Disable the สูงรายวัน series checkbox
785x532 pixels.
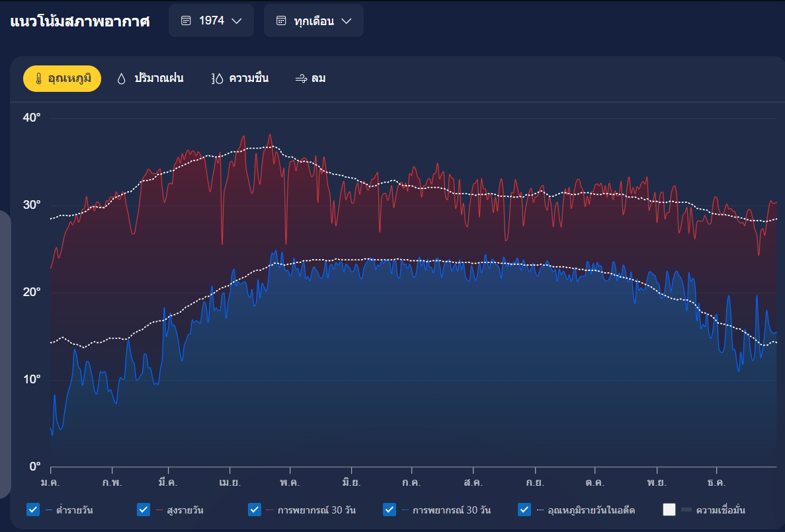point(144,510)
